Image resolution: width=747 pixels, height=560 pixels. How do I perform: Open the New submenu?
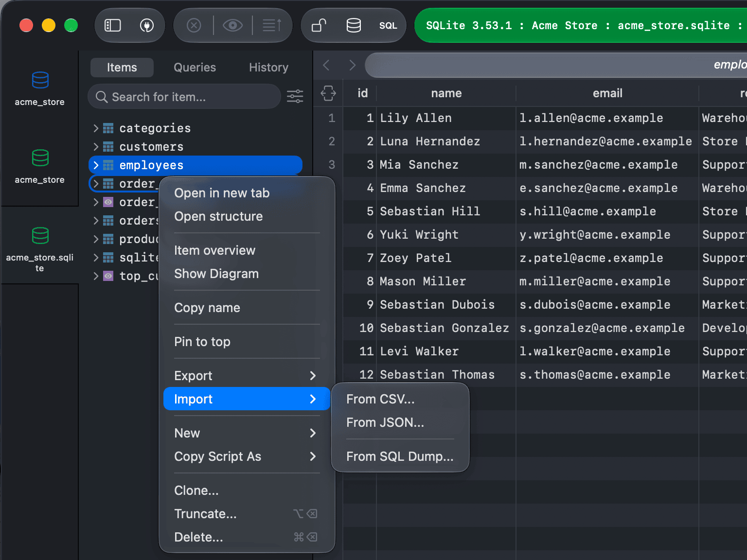click(247, 433)
